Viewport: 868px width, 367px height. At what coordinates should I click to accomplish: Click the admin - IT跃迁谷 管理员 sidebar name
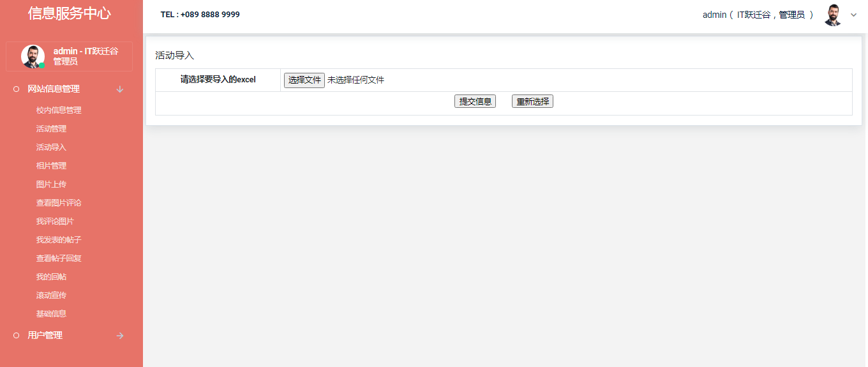86,56
